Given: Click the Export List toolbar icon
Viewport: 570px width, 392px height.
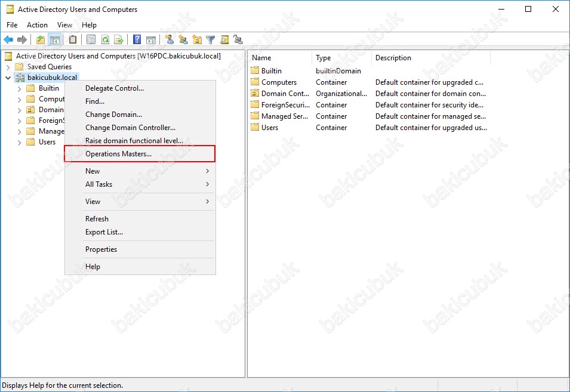Looking at the screenshot, I should [x=119, y=40].
